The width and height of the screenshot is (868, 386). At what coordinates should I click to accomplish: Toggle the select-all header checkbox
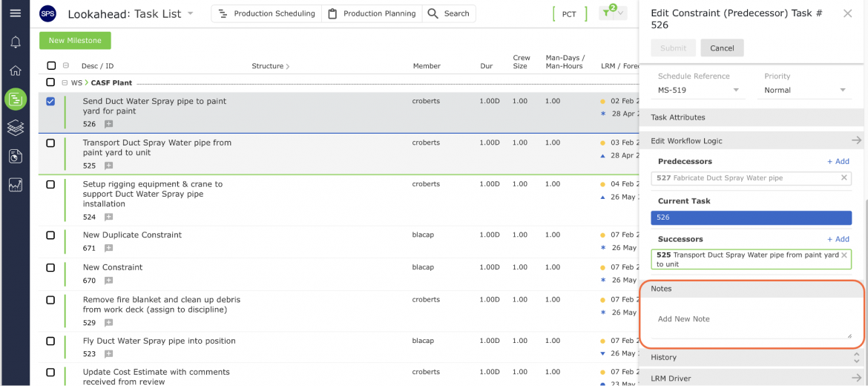[51, 66]
